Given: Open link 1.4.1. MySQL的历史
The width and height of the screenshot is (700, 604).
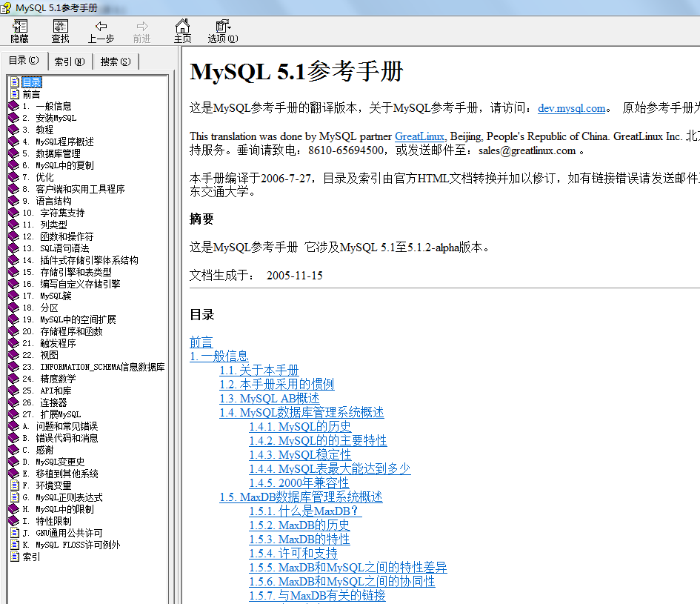Looking at the screenshot, I should pyautogui.click(x=300, y=427).
